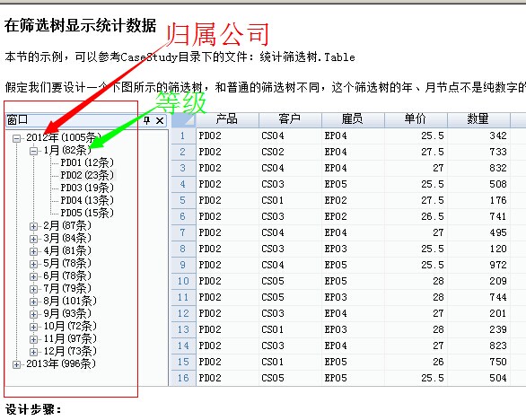Screen dimensions: 526x420
Task: Click the 雇员 column header
Action: coord(353,119)
